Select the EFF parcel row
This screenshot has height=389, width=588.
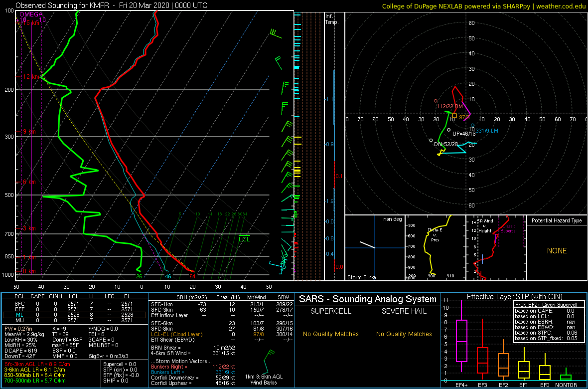point(75,309)
